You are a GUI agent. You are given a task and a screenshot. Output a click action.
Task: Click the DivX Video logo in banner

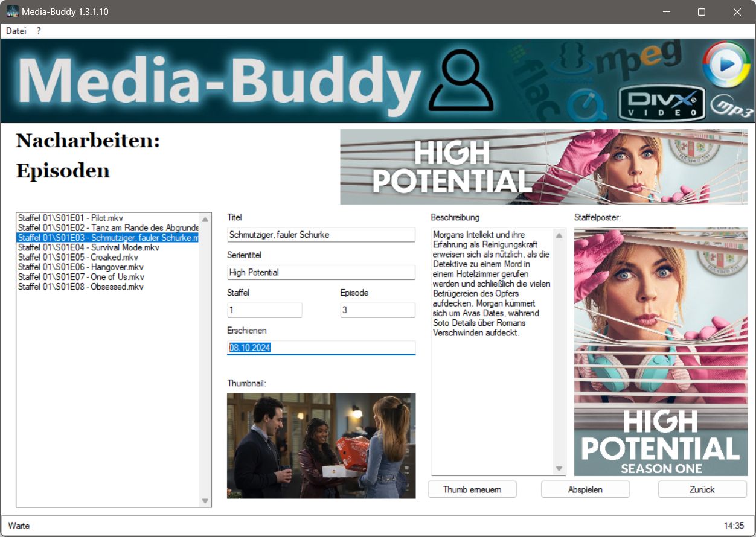(662, 104)
